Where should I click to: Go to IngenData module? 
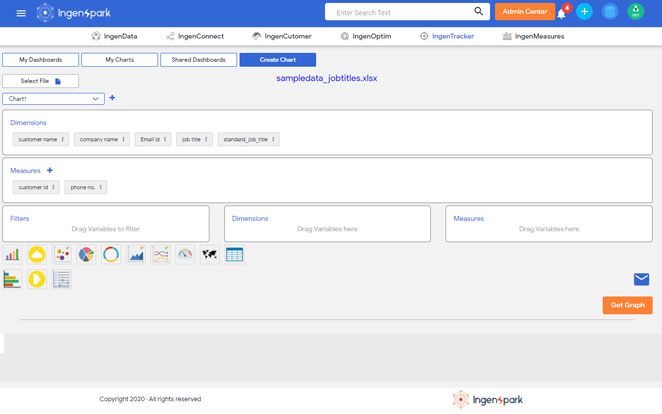pos(114,36)
